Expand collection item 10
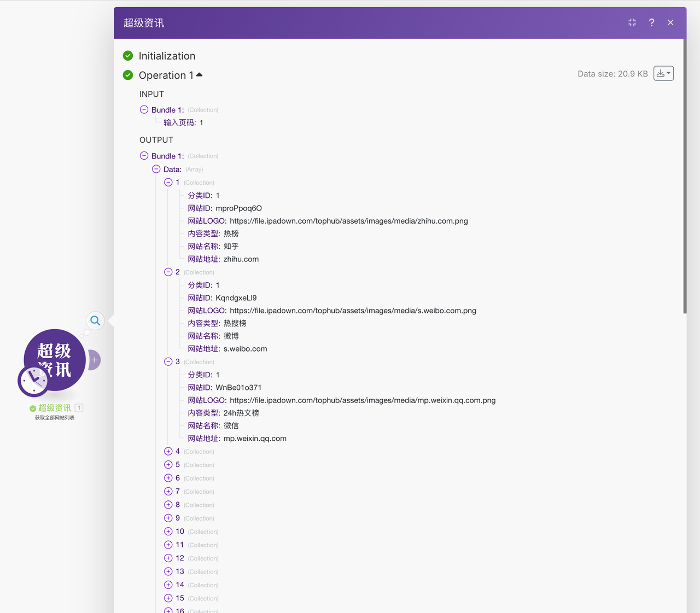Viewport: 700px width, 613px height. 168,532
